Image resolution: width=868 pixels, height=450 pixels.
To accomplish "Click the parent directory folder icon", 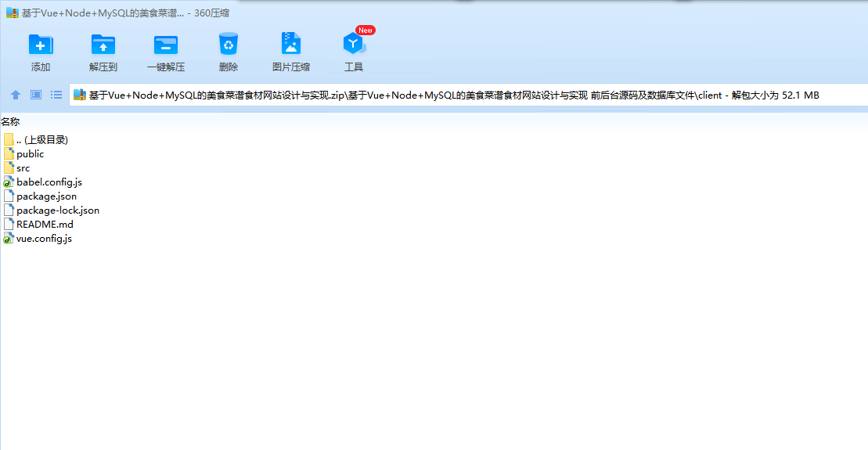I will [9, 140].
